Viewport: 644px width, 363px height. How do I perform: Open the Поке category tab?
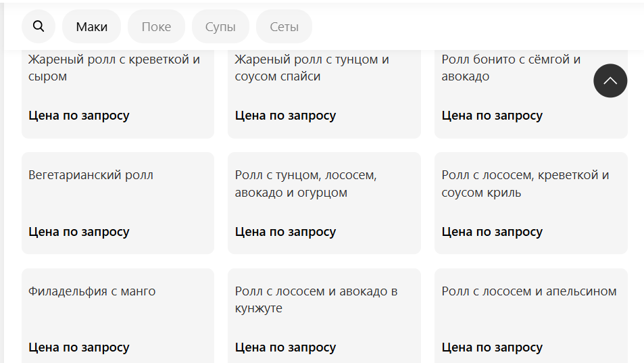click(156, 27)
